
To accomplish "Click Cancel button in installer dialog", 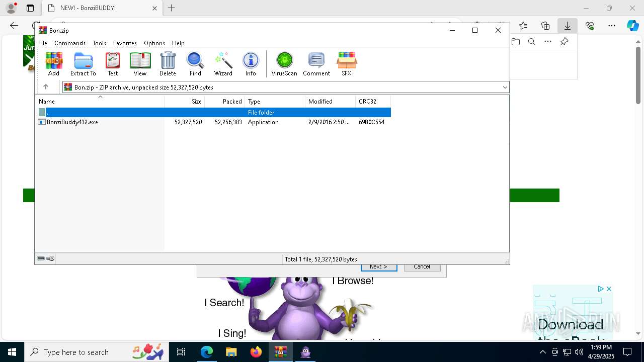I will click(x=422, y=267).
